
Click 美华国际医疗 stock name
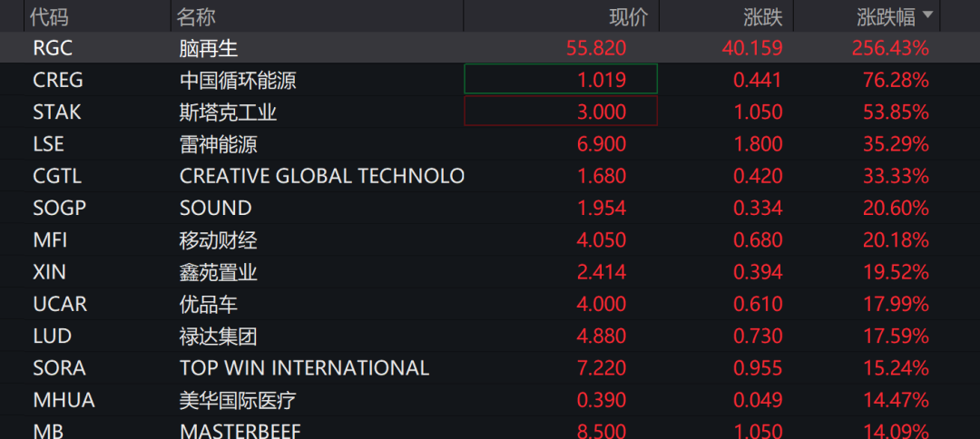point(238,400)
